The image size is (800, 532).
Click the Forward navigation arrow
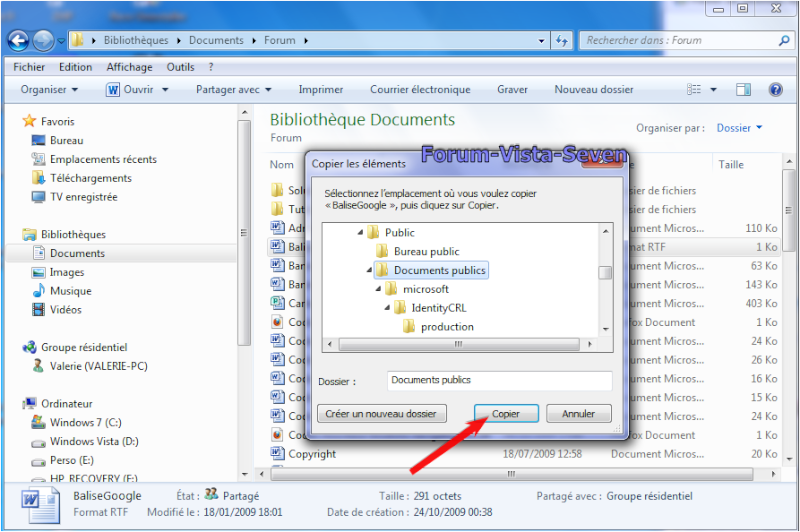43,41
